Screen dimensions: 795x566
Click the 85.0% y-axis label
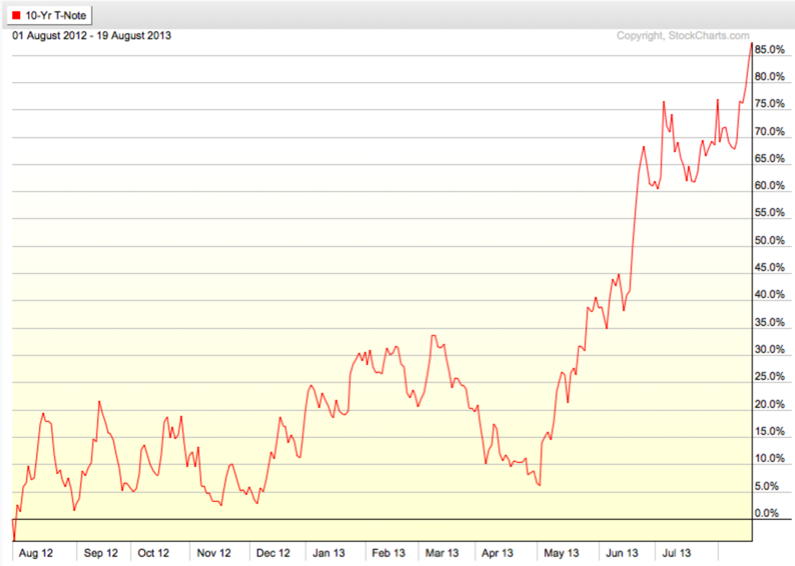tap(768, 50)
